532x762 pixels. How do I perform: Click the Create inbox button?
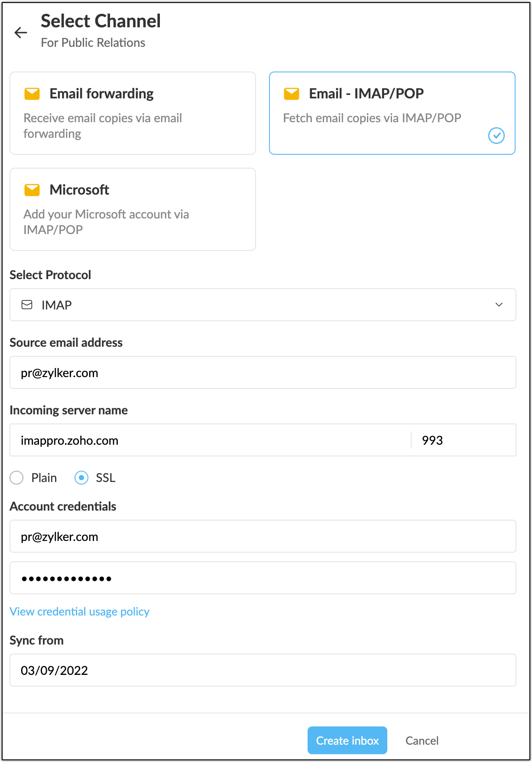(x=347, y=740)
